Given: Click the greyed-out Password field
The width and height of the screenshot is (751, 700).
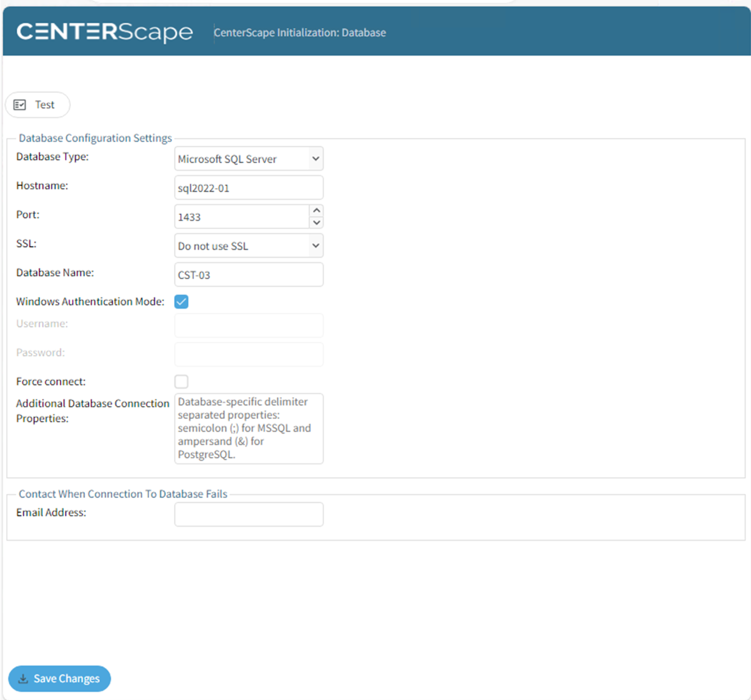Looking at the screenshot, I should [x=249, y=354].
